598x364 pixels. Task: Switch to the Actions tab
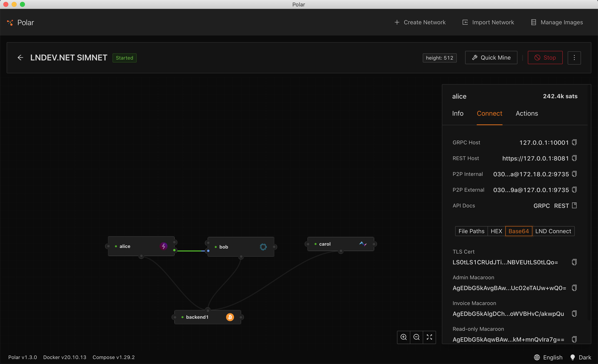pos(527,113)
